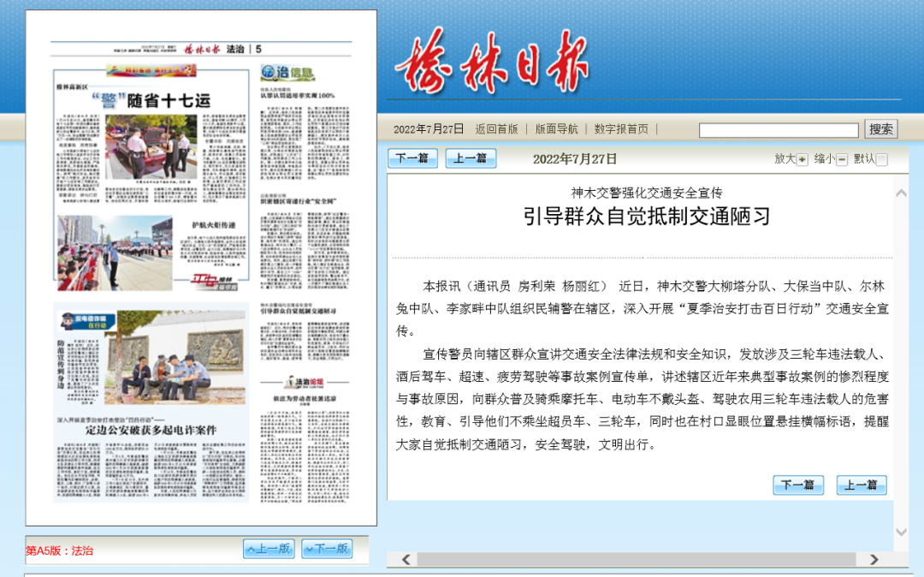Open 引导群众自觉抵制交通陋习 article in page thumbnail
Viewport: 924px width, 577px height.
[x=299, y=311]
